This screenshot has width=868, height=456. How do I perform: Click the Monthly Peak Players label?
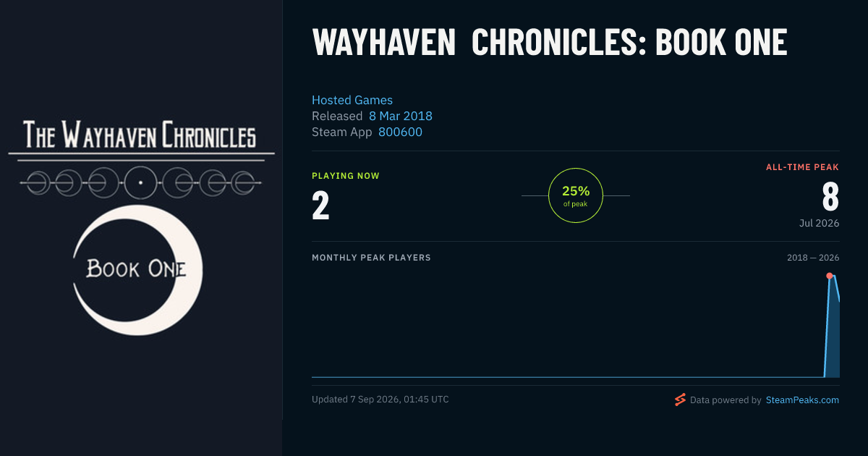371,258
